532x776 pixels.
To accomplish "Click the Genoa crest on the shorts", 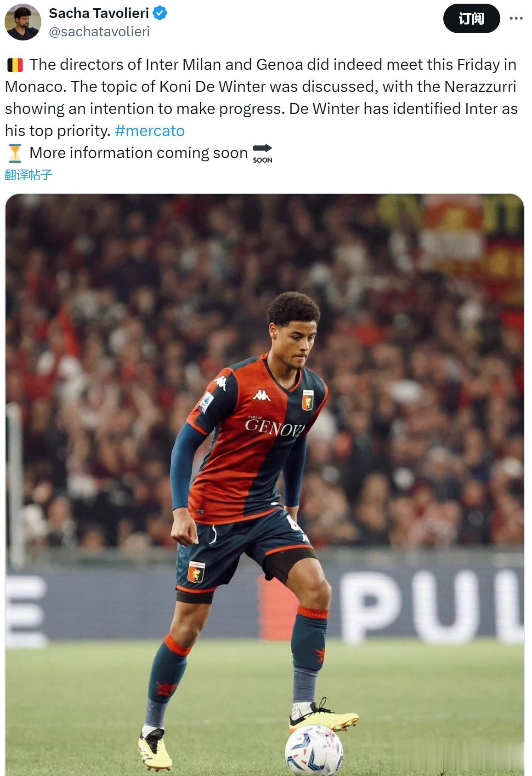I will click(196, 572).
